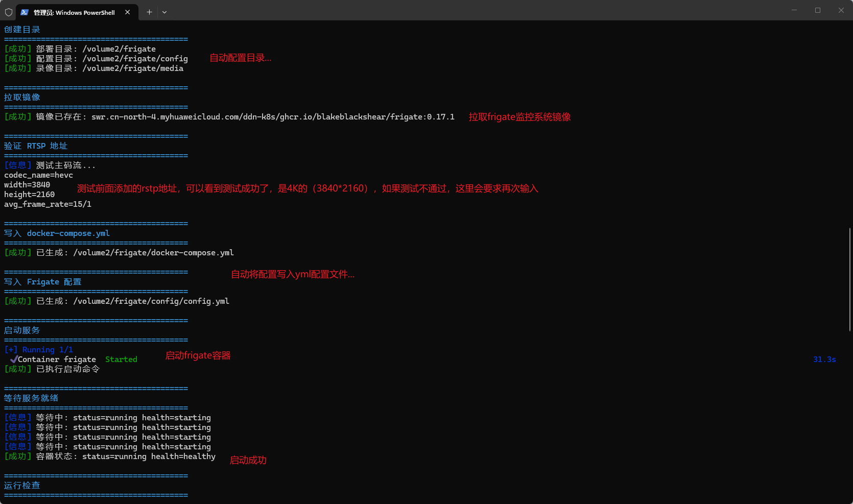Maximize the terminal window

click(818, 10)
